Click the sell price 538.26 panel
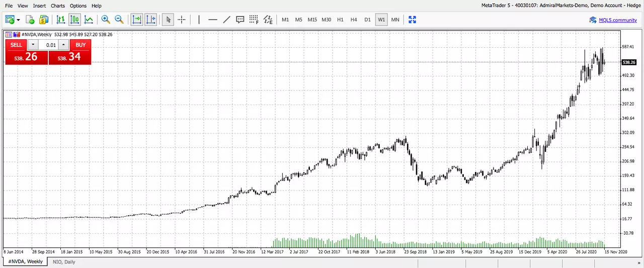This screenshot has width=644, height=268. pos(27,57)
